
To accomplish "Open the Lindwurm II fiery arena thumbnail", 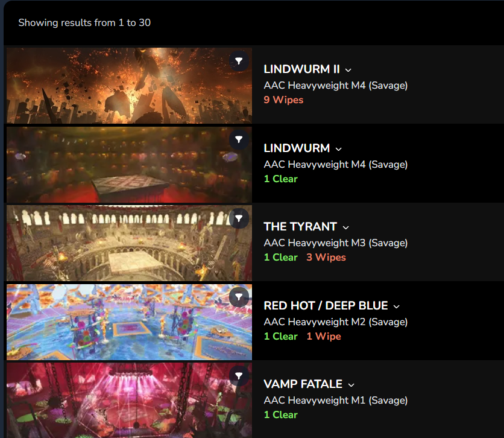I will (129, 86).
